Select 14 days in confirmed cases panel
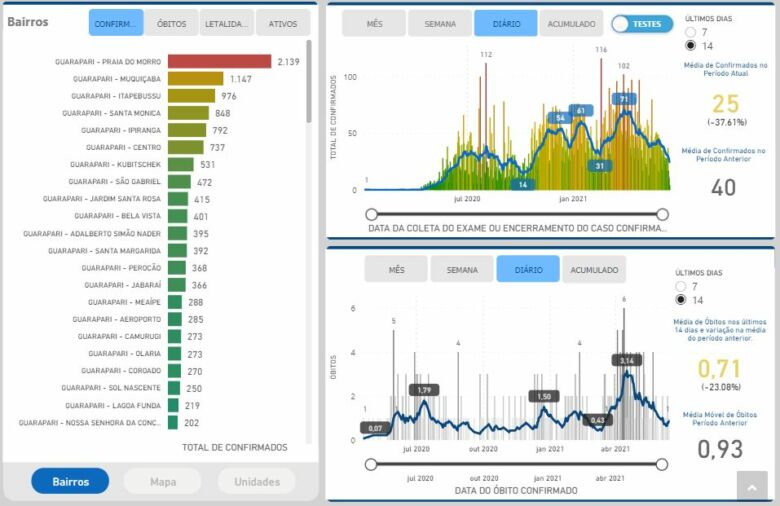The width and height of the screenshot is (780, 506). [x=691, y=46]
